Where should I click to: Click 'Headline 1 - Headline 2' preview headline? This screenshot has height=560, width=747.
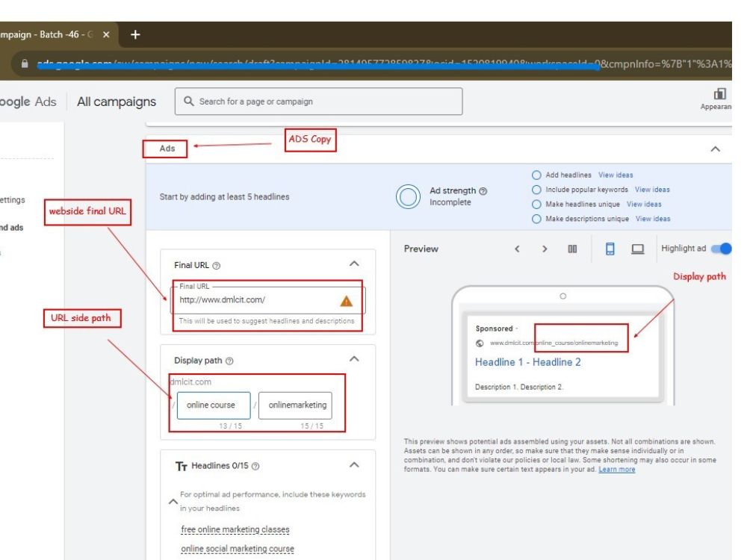pyautogui.click(x=528, y=362)
